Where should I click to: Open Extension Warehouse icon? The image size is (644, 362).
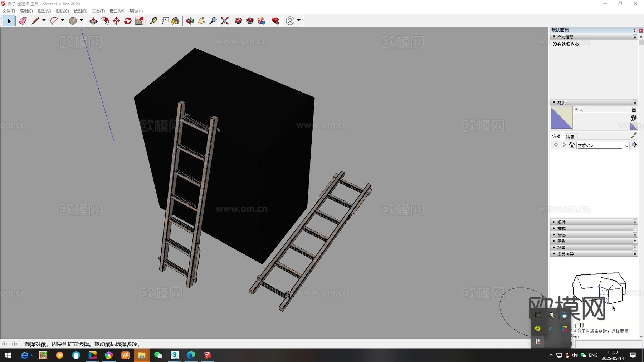250,21
